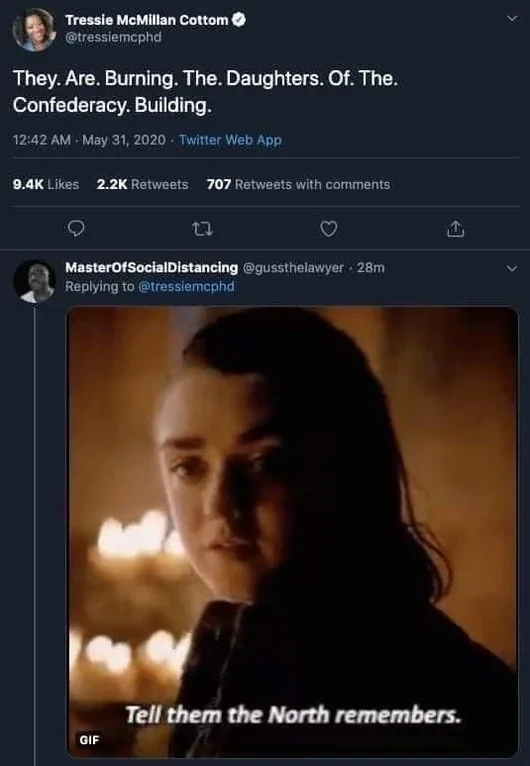
Task: Expand the main tweet's options chevron
Action: tap(511, 19)
